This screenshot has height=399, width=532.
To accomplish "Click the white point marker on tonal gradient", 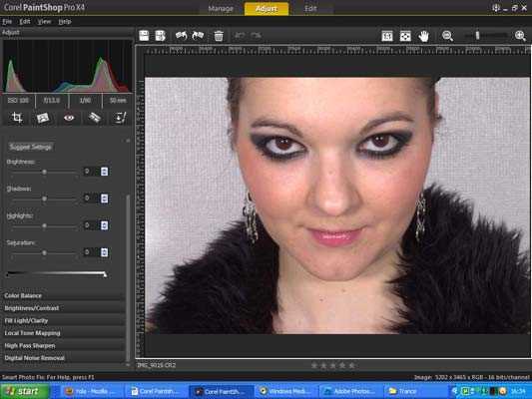I will pos(105,274).
